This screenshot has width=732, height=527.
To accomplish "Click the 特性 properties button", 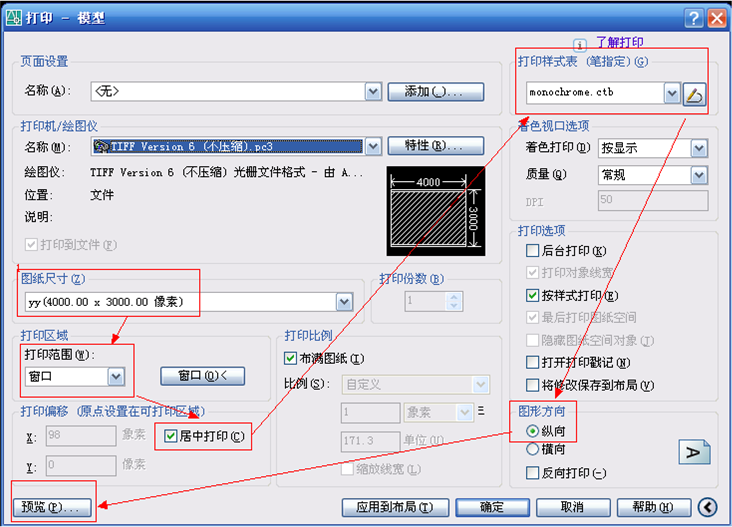I will (437, 146).
